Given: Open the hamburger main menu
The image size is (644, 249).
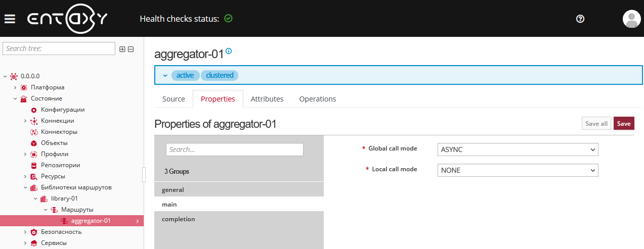Looking at the screenshot, I should (x=10, y=19).
